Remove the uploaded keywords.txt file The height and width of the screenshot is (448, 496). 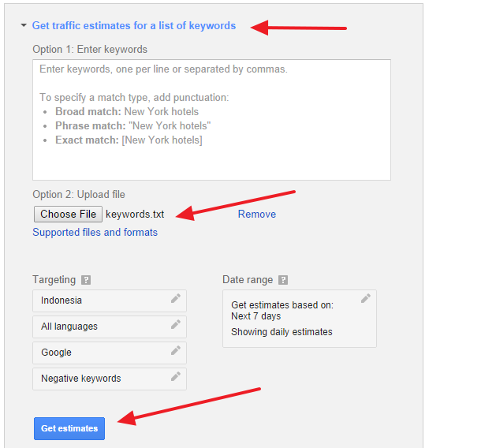pyautogui.click(x=257, y=215)
